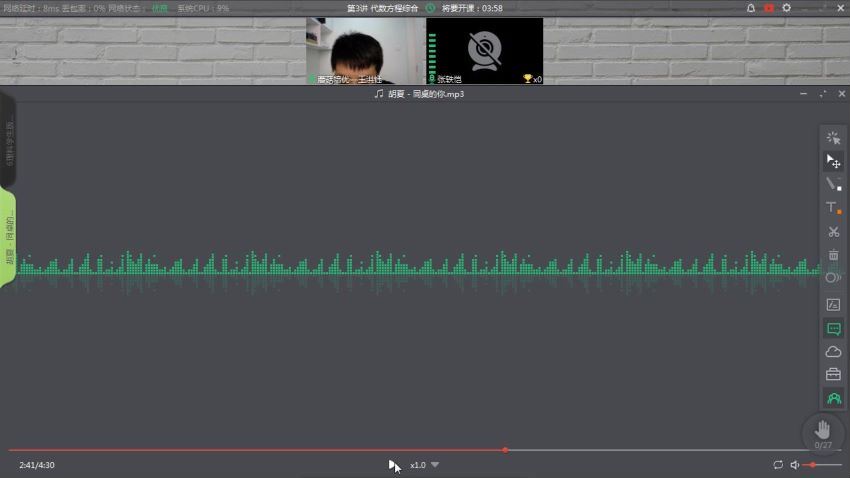Select the scissors cut tool
This screenshot has width=850, height=478.
(x=833, y=232)
